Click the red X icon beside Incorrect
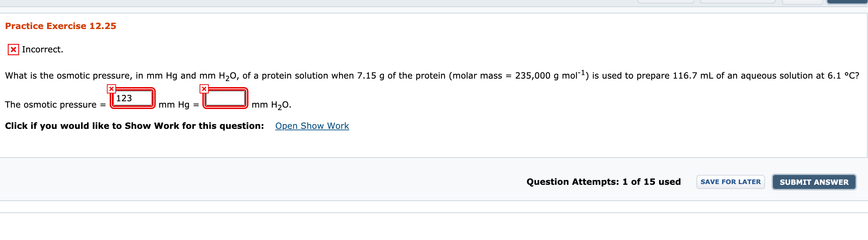Screen dimensions: 868x240 pos(12,49)
